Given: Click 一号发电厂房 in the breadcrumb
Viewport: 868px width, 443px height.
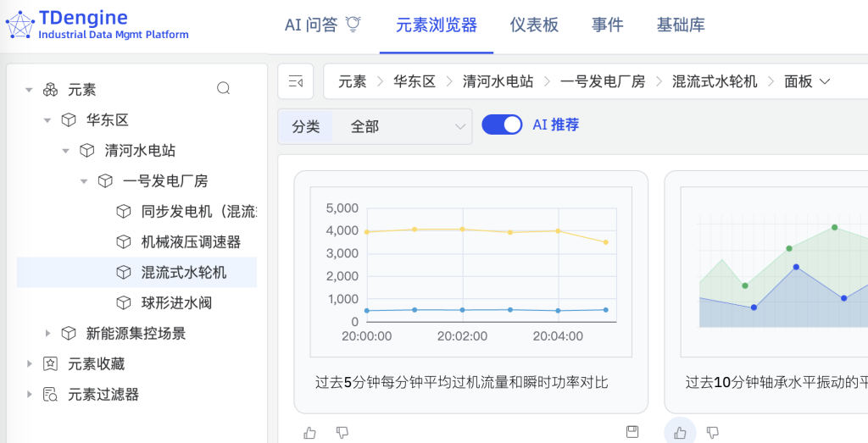Looking at the screenshot, I should 603,82.
